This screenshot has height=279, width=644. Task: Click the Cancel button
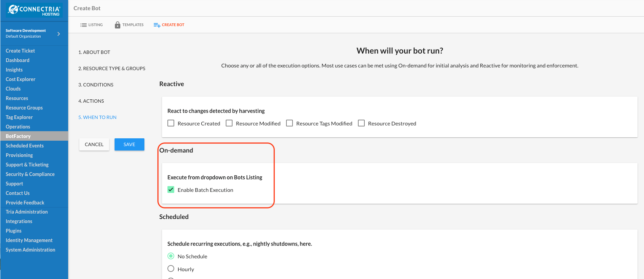point(94,144)
